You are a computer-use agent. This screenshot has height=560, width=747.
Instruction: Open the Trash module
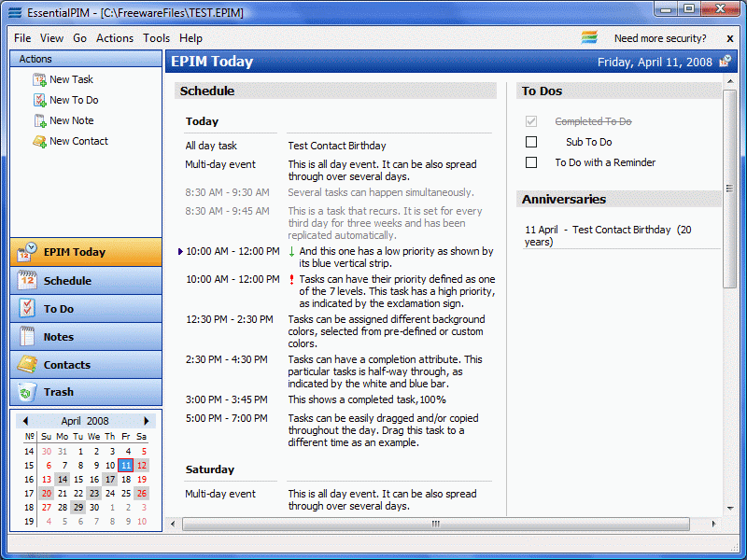[86, 392]
